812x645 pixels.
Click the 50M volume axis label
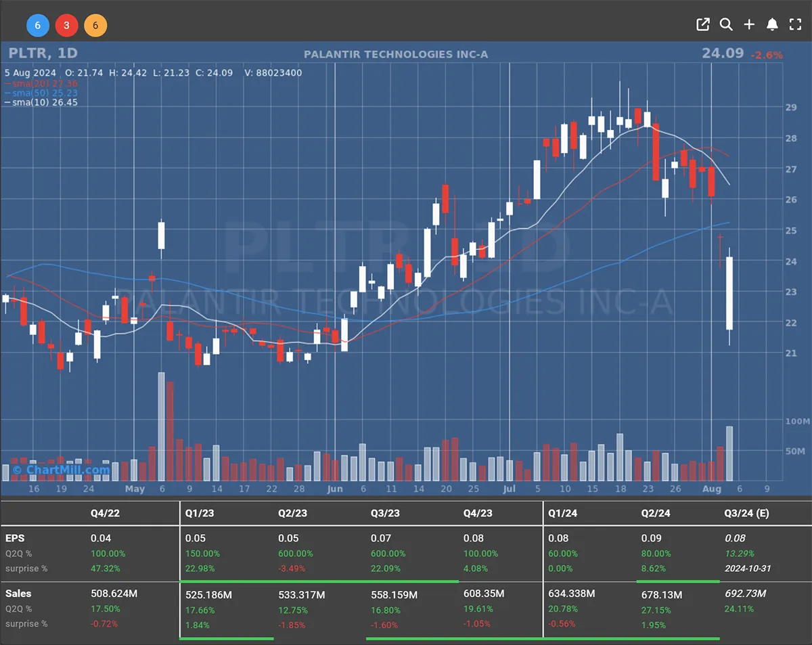tap(794, 451)
